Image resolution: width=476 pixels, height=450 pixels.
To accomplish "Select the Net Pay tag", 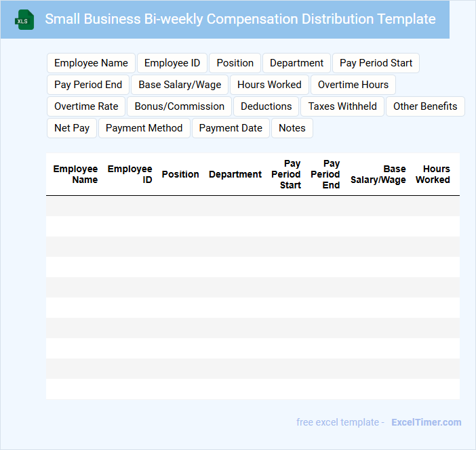I will (x=72, y=128).
